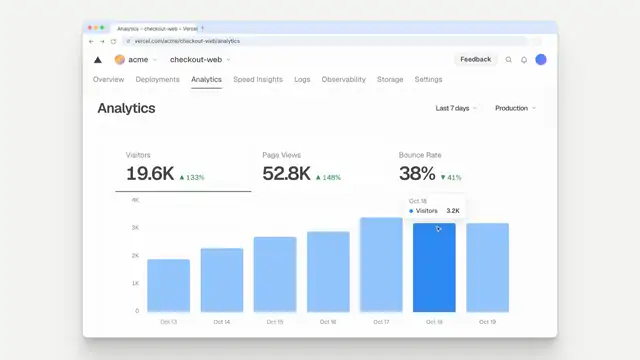Open the Speed Insights tab
This screenshot has width=640, height=360.
258,80
